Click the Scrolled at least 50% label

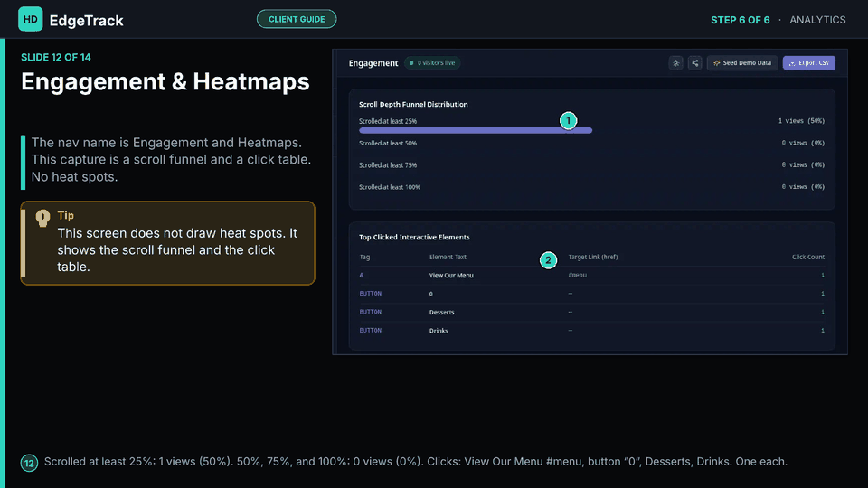point(388,143)
